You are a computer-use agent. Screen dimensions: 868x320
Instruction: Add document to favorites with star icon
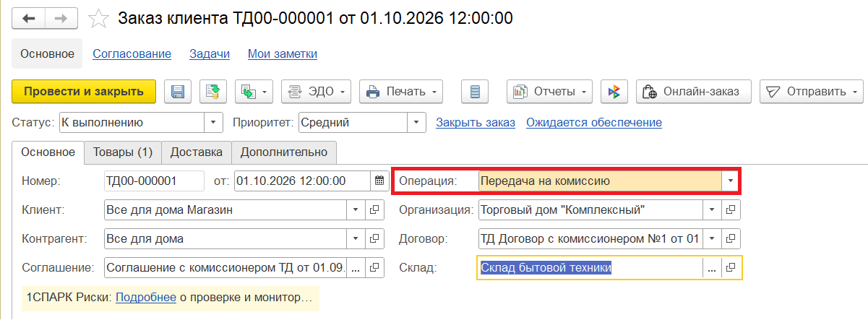(98, 19)
